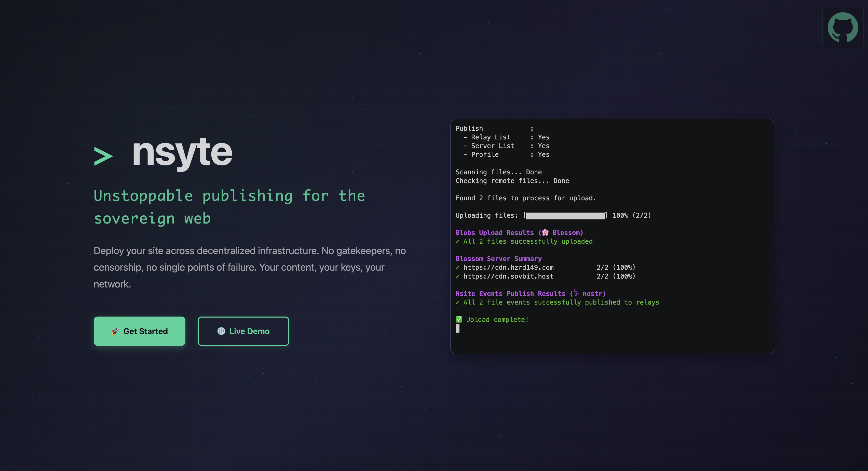Click 'Nsite Events Publish Results' heading
The height and width of the screenshot is (471, 868).
point(530,293)
